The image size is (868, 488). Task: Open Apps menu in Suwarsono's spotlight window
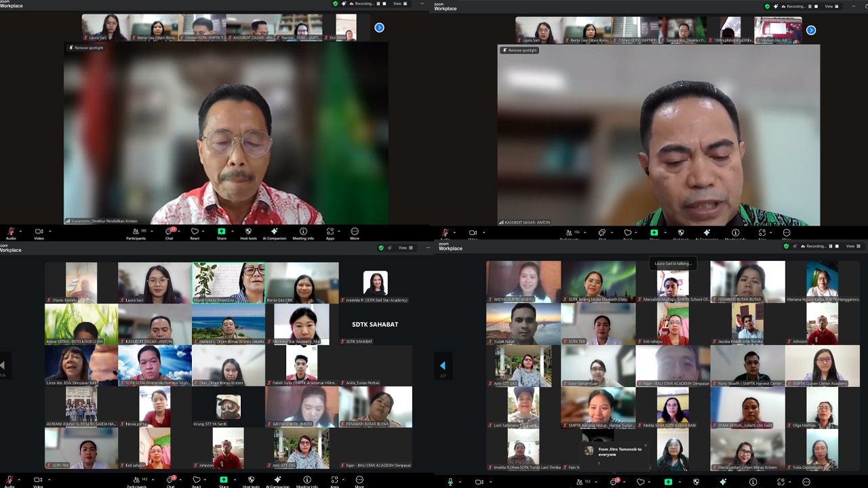point(330,232)
